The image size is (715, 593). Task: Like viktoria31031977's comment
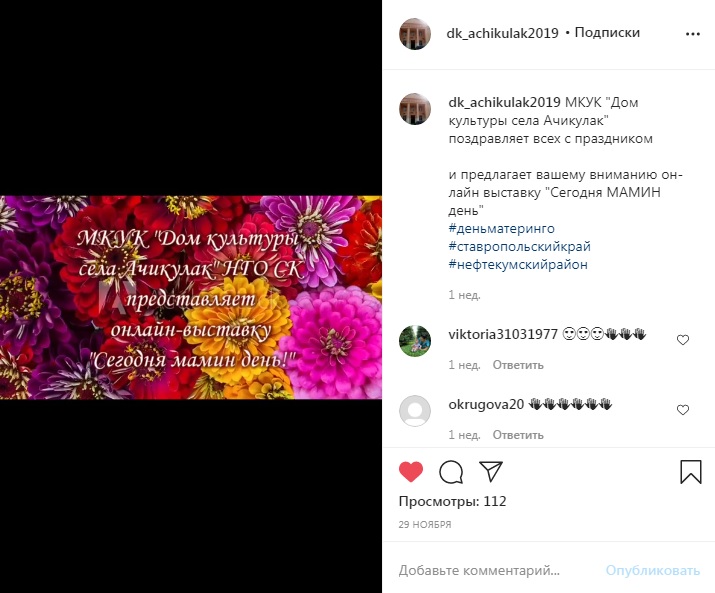click(683, 340)
